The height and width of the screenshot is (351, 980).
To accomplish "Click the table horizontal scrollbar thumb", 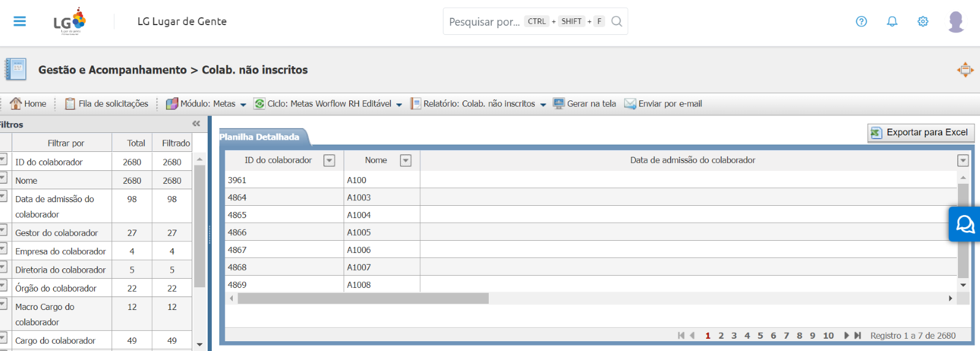I will (363, 298).
